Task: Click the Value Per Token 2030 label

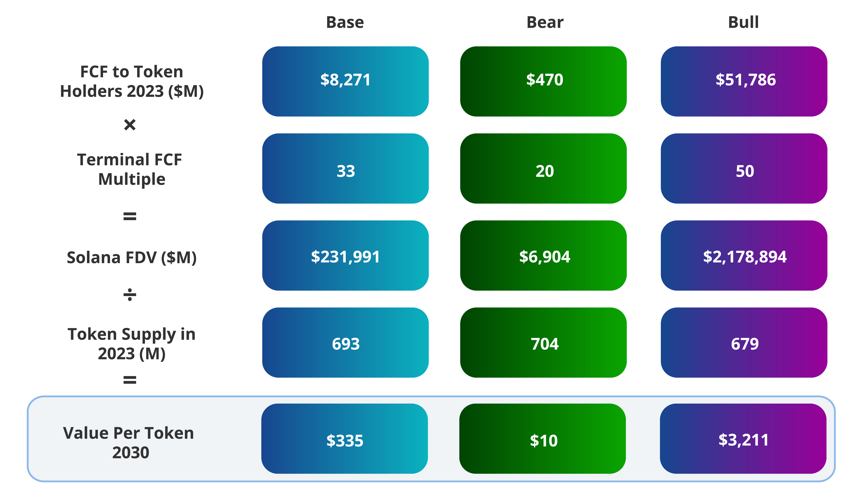Action: (x=129, y=442)
